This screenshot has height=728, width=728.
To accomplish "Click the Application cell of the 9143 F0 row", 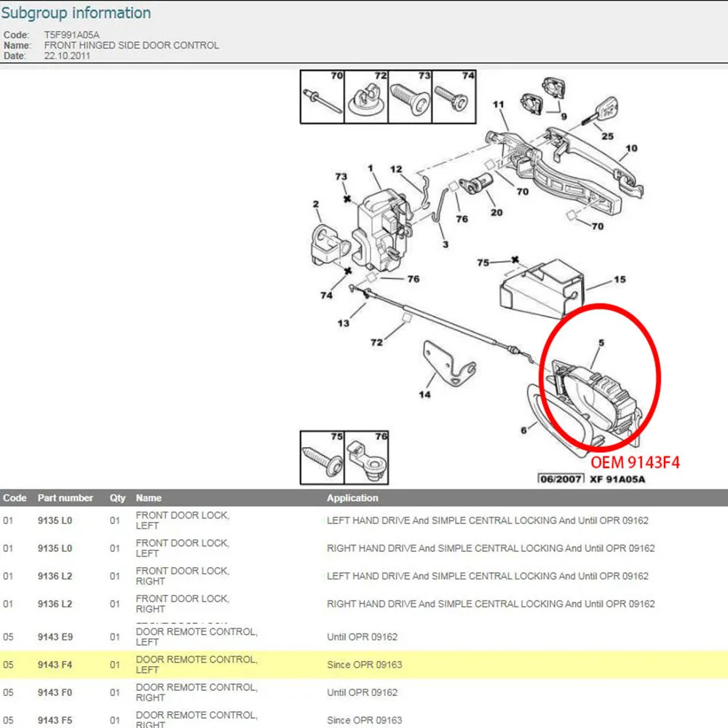I will [362, 693].
